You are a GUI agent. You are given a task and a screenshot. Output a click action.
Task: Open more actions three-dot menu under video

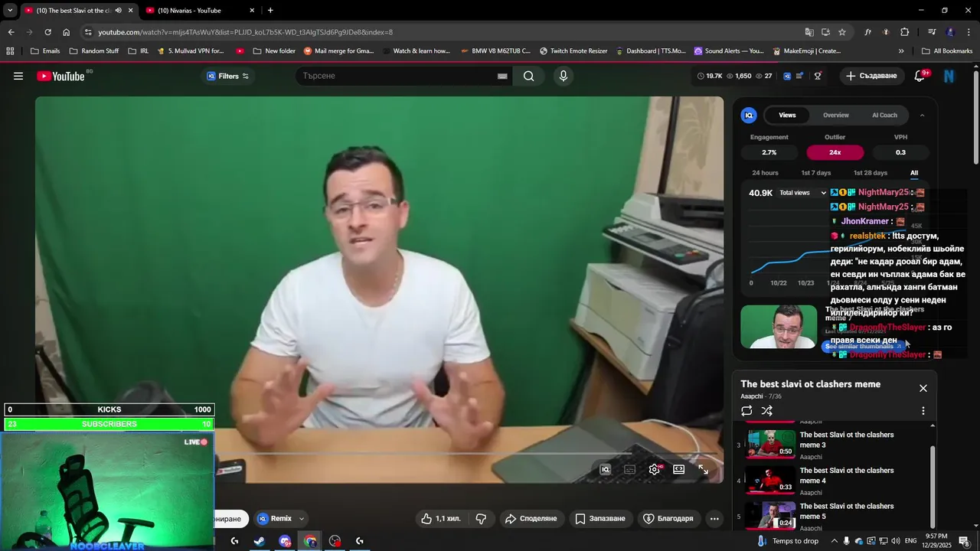[x=714, y=519]
